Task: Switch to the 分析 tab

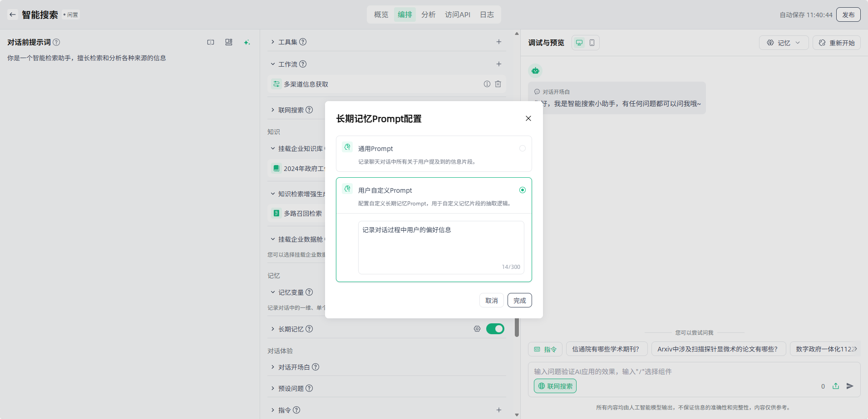Action: (428, 15)
